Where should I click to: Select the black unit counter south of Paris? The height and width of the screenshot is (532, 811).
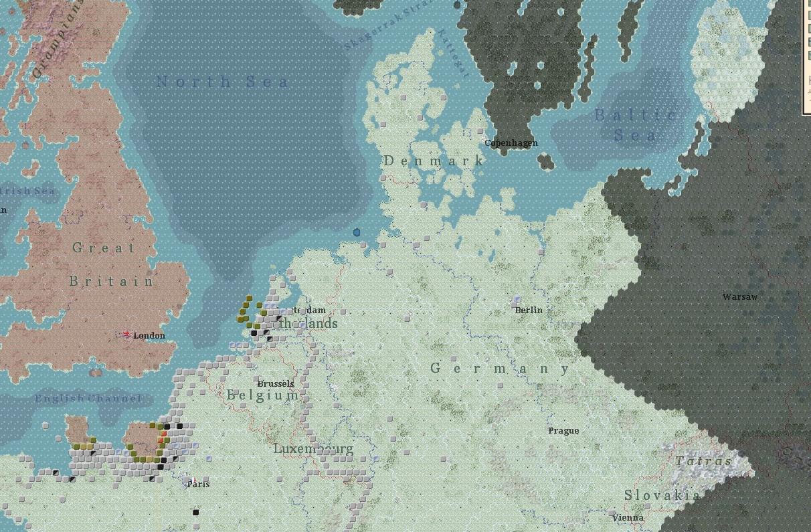click(x=196, y=513)
